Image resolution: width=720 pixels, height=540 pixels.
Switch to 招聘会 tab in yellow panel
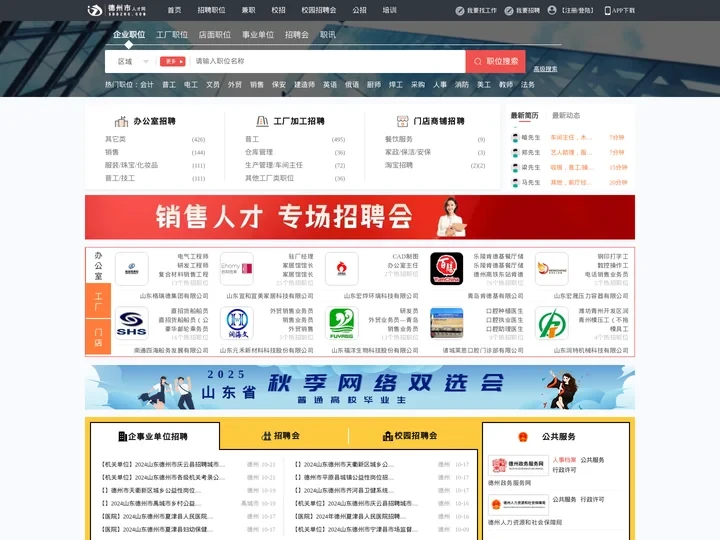[281, 436]
